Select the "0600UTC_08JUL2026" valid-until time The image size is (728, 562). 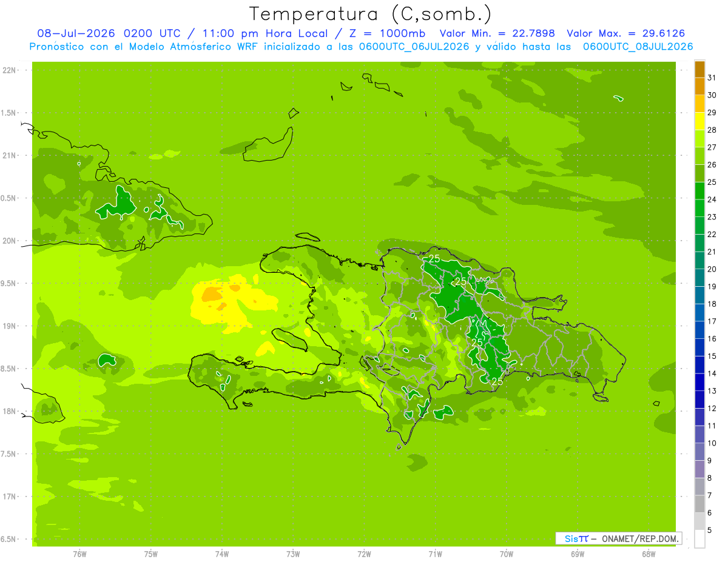(x=638, y=47)
